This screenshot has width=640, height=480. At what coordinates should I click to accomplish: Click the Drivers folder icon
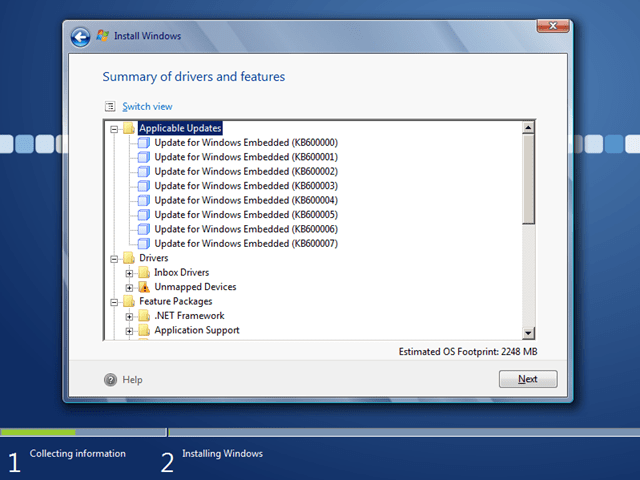(x=129, y=258)
